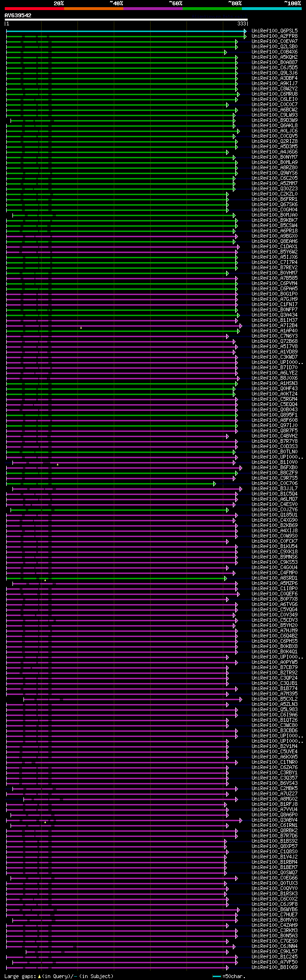Select the label UniRef100_B6WYB6
This screenshot has width=306, height=980.
pos(274,910)
